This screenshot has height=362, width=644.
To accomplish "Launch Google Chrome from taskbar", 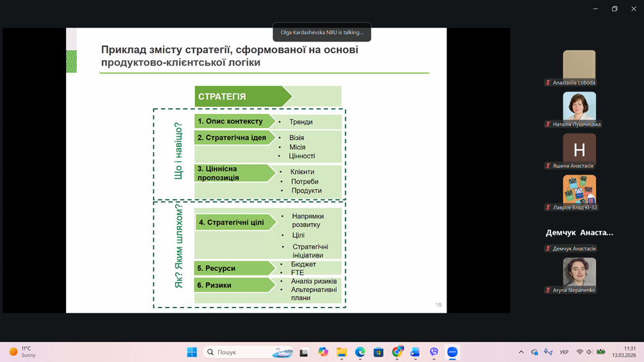I will click(x=397, y=352).
